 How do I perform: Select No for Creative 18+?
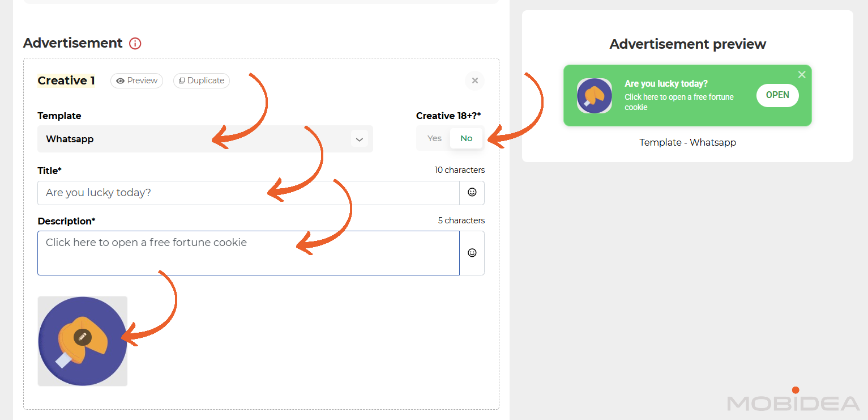click(466, 138)
